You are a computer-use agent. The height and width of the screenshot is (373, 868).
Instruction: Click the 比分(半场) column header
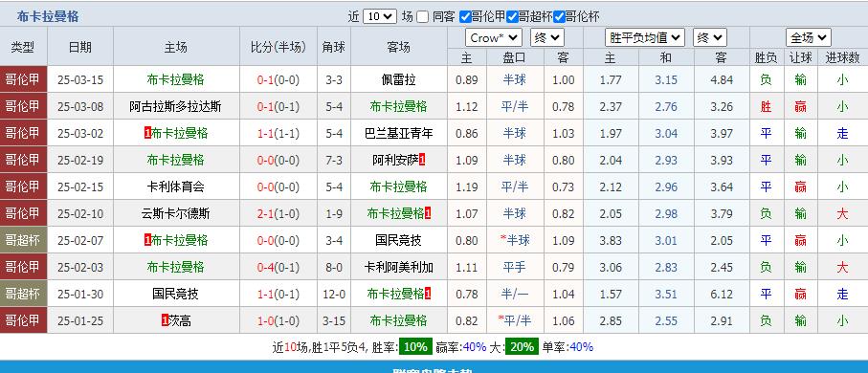point(278,47)
